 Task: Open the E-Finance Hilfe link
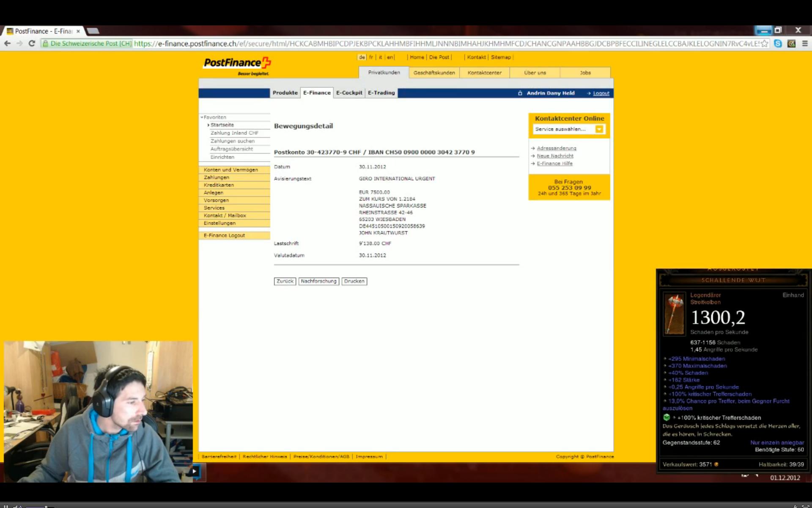coord(554,163)
